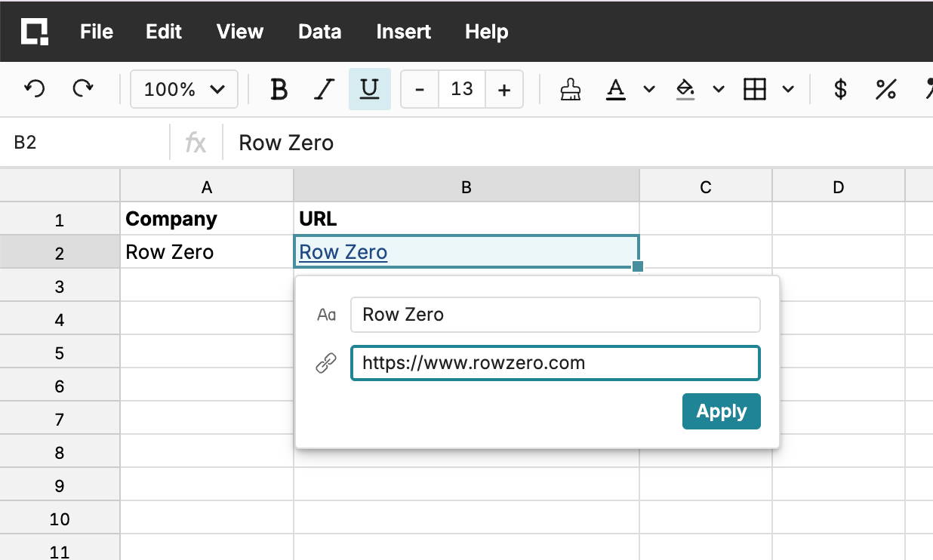Open the Edit menu

pyautogui.click(x=164, y=32)
